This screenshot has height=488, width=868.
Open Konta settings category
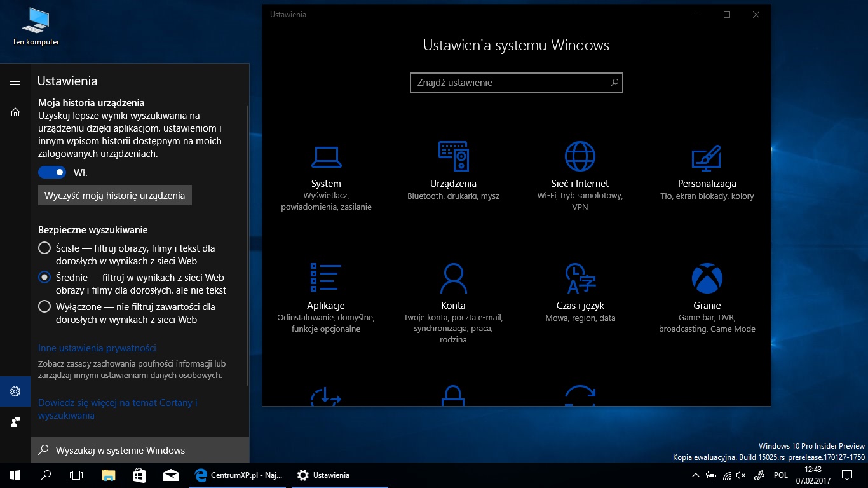[453, 304]
